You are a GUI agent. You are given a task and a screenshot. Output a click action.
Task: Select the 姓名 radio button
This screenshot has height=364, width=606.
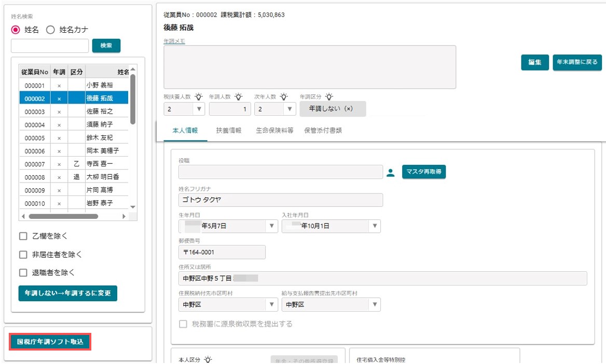pos(16,30)
